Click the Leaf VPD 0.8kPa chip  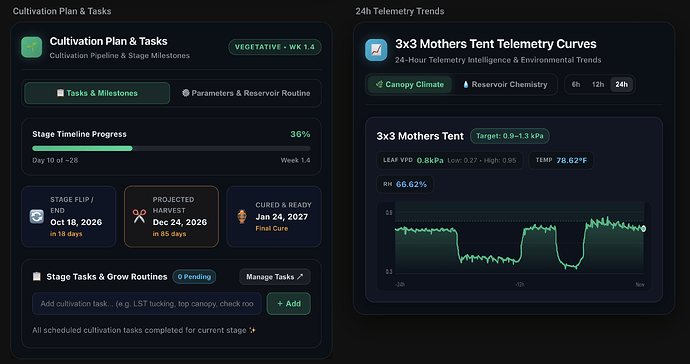coord(449,160)
